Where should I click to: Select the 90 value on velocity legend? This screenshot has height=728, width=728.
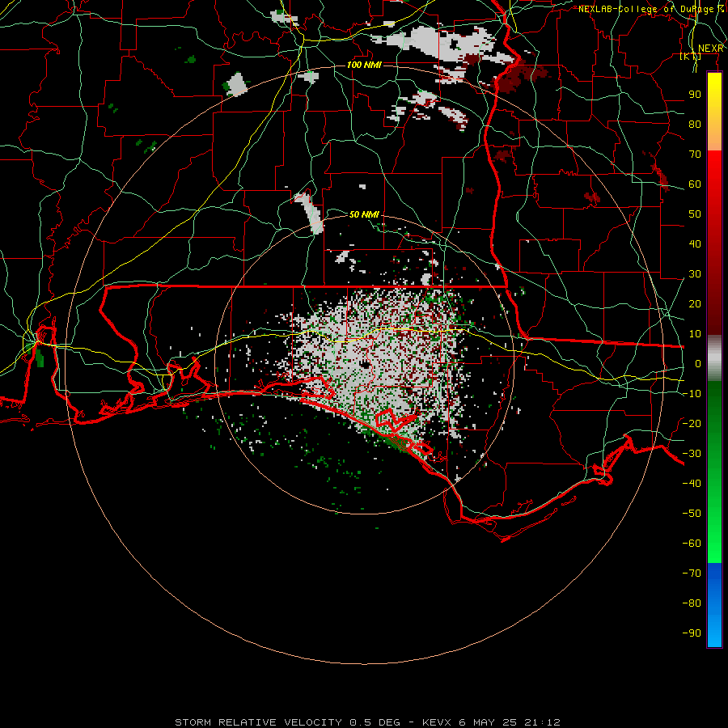pos(695,95)
